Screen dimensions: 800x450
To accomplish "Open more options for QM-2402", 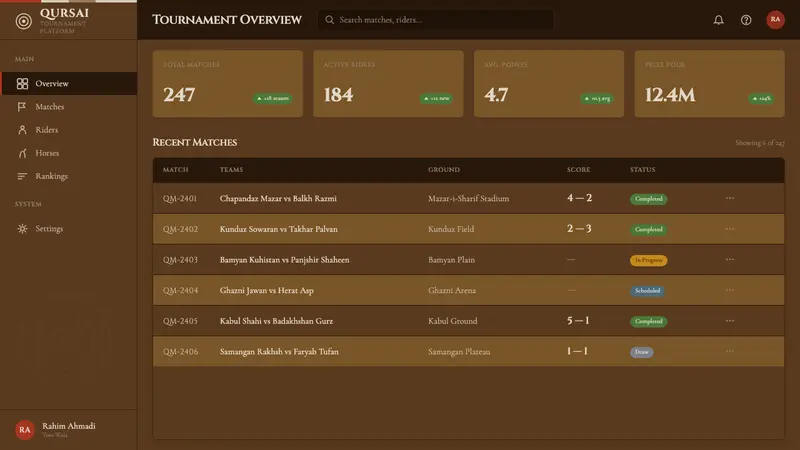I will (x=730, y=229).
